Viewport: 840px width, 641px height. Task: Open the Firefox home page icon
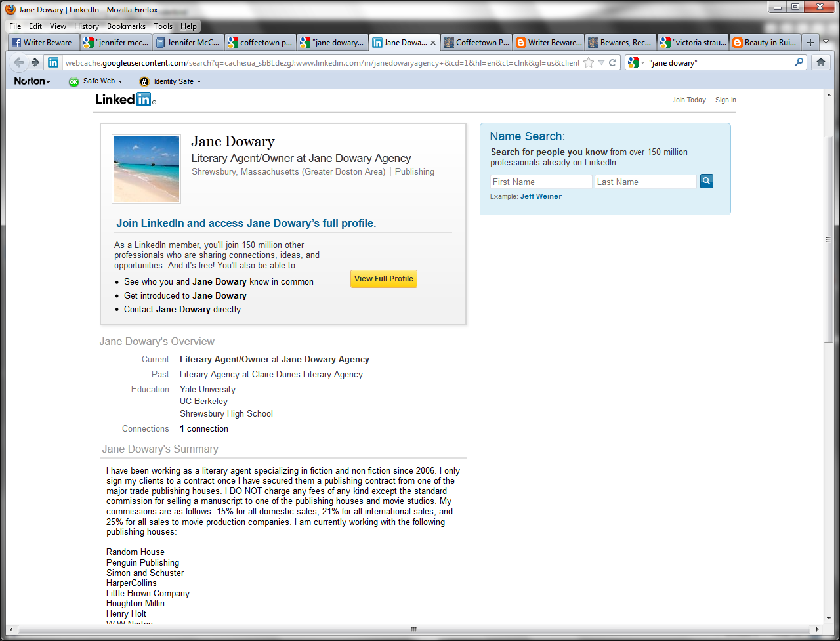click(820, 62)
